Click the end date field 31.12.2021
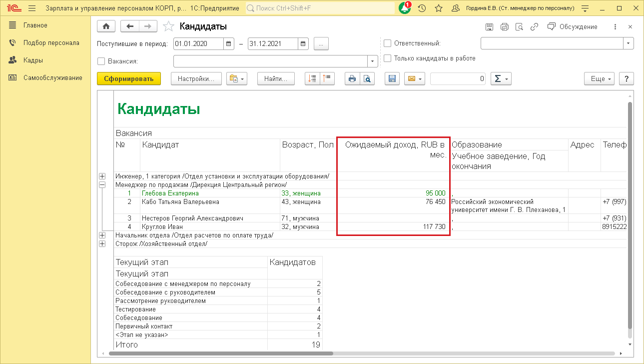Screen dimensions: 644x364 coord(273,43)
